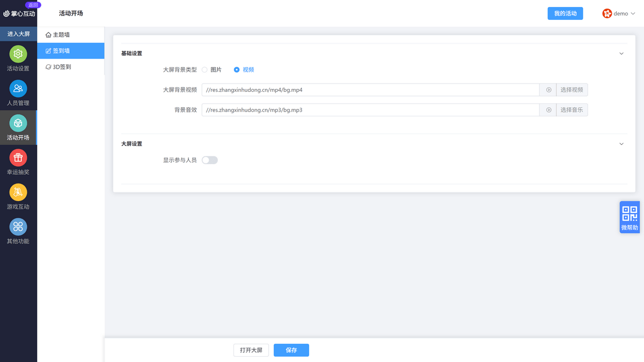Image resolution: width=644 pixels, height=362 pixels.
Task: Open the 幸运抽奖 gift icon
Action: point(18,158)
